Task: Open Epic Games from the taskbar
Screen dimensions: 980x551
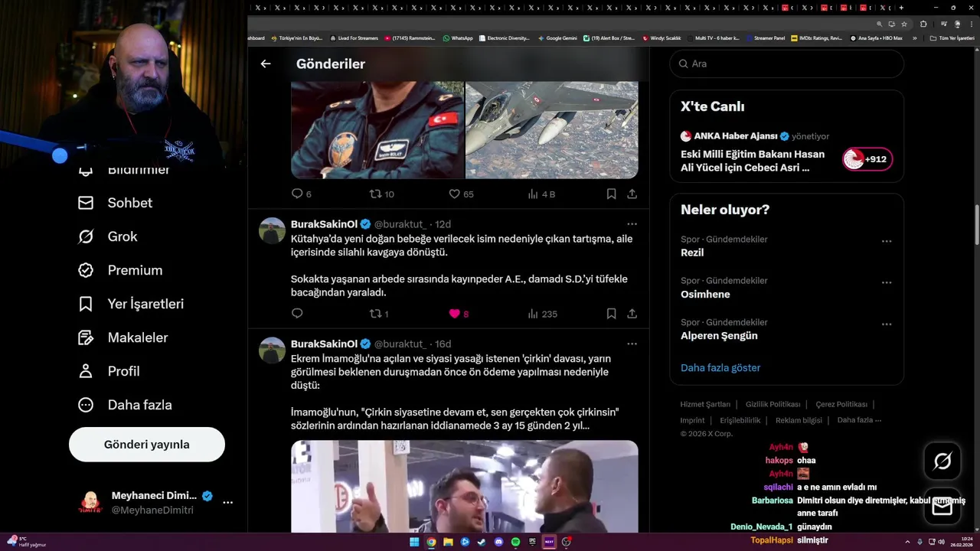Action: coord(532,542)
